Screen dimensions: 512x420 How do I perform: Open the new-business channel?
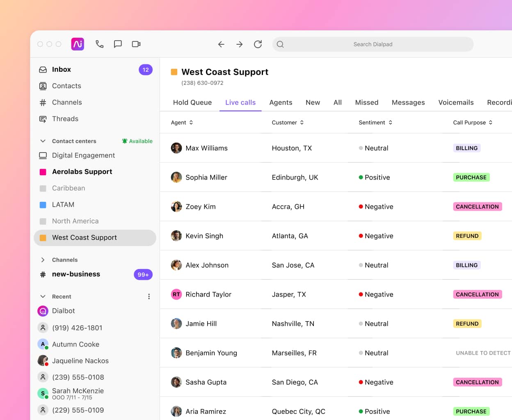coord(76,274)
